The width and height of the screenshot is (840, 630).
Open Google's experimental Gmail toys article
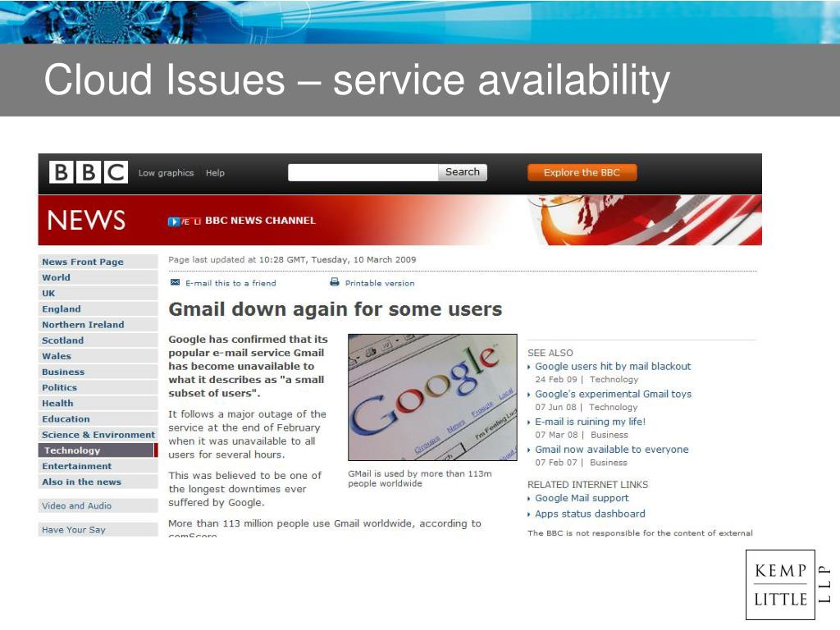coord(614,395)
